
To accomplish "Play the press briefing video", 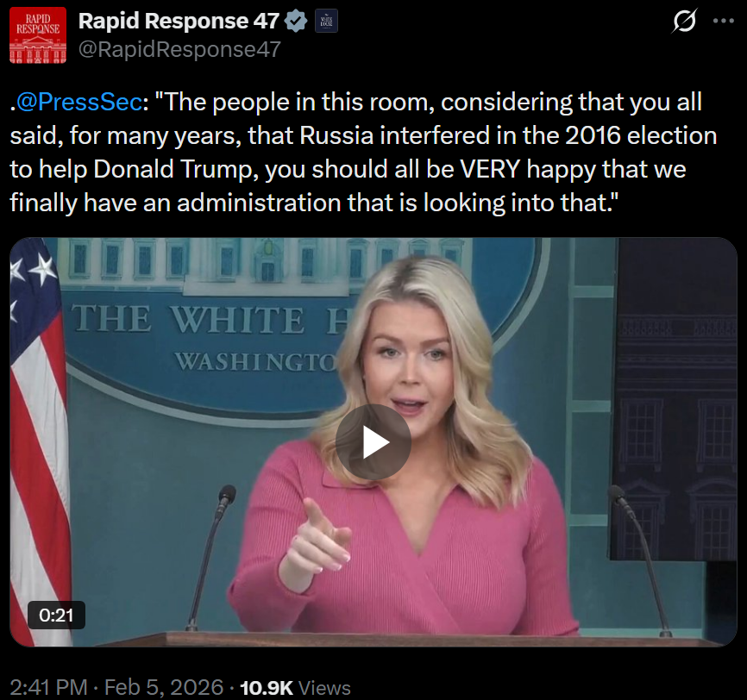I will tap(373, 442).
